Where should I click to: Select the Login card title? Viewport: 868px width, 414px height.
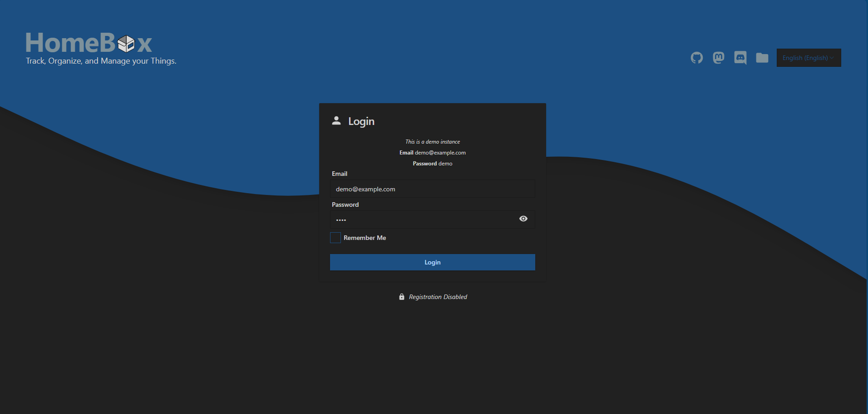(361, 121)
